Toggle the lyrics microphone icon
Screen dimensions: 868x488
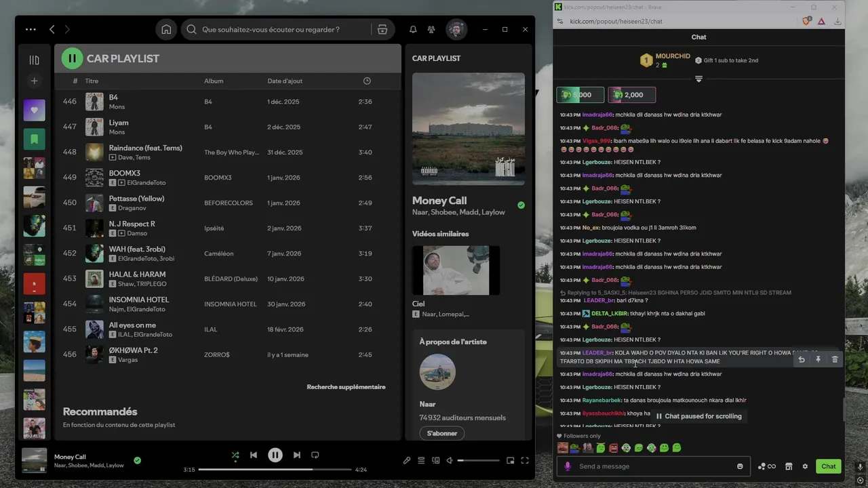(x=407, y=461)
